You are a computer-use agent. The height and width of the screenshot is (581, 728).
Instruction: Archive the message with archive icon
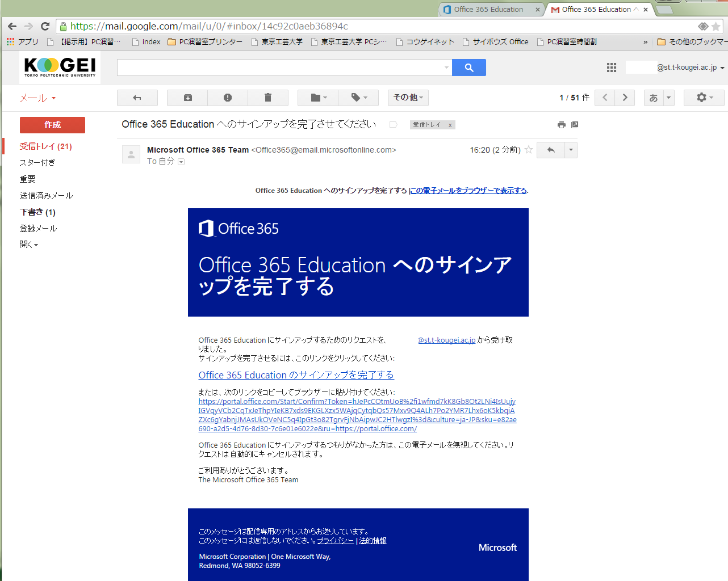(x=187, y=98)
